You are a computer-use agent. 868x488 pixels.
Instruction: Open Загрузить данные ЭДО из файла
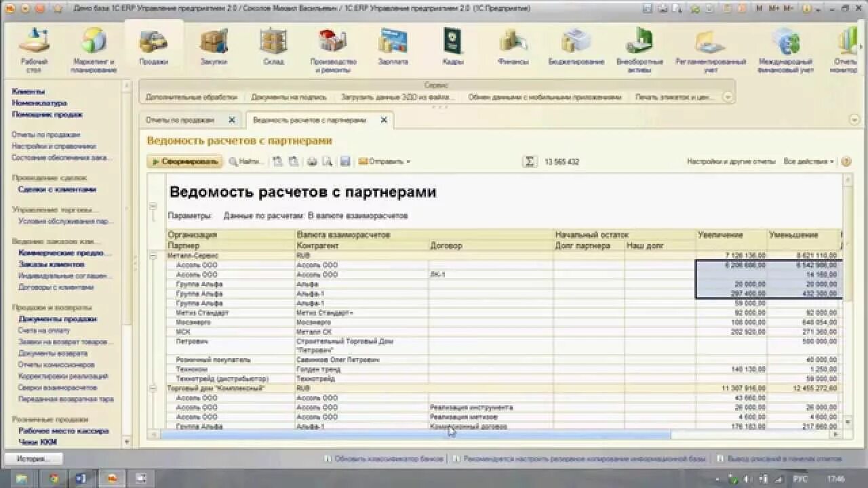(x=397, y=97)
